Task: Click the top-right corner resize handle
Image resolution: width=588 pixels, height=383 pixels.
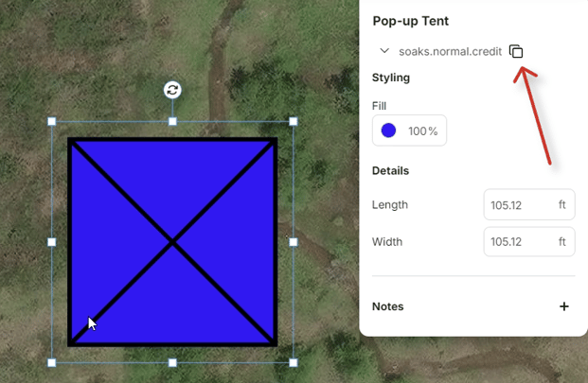Action: [294, 121]
